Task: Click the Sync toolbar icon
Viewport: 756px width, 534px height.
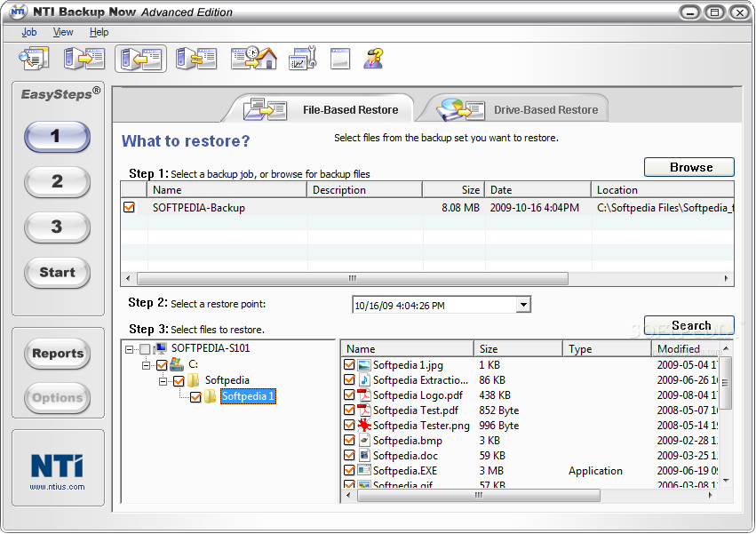Action: (196, 59)
